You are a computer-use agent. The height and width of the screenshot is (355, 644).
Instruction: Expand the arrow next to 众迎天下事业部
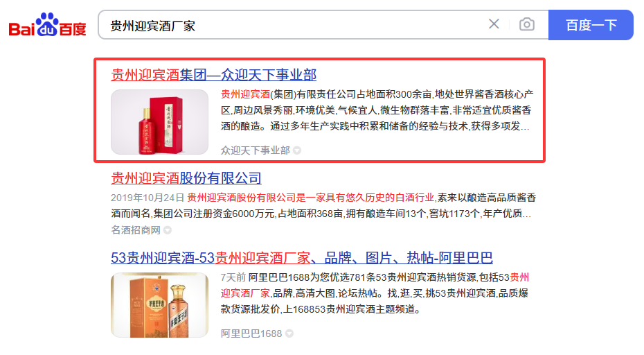297,150
